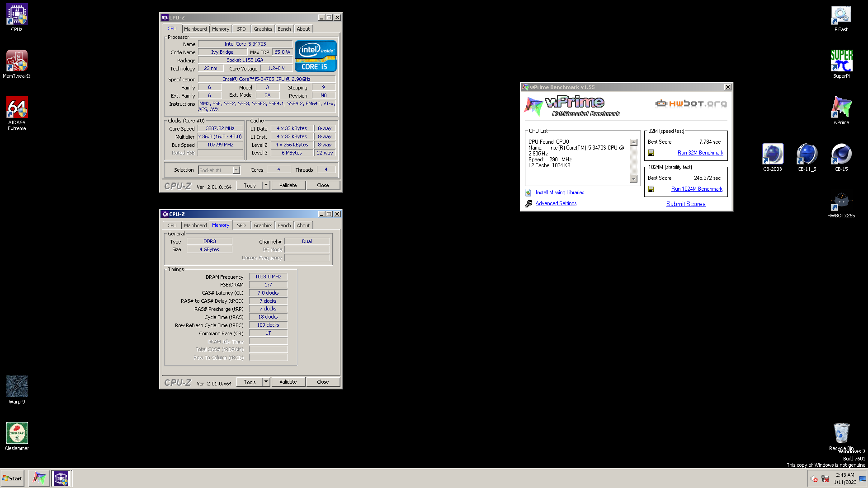Click Close button in bottom CPU-Z
The height and width of the screenshot is (488, 868).
point(323,382)
